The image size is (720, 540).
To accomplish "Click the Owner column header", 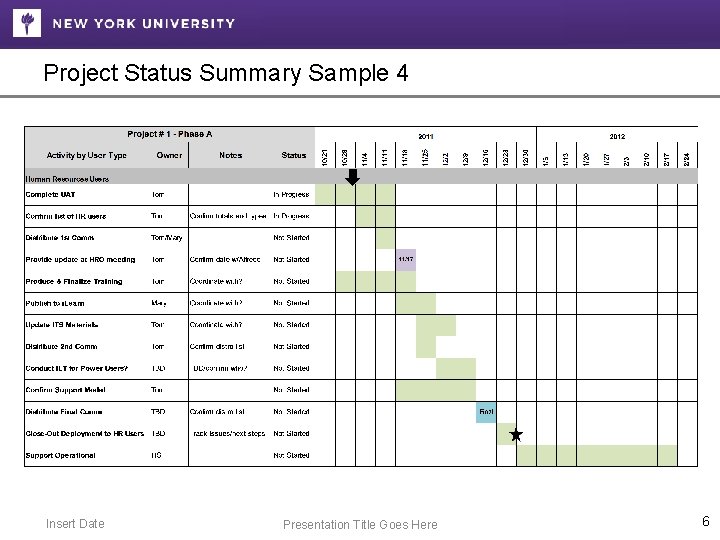I will 169,155.
